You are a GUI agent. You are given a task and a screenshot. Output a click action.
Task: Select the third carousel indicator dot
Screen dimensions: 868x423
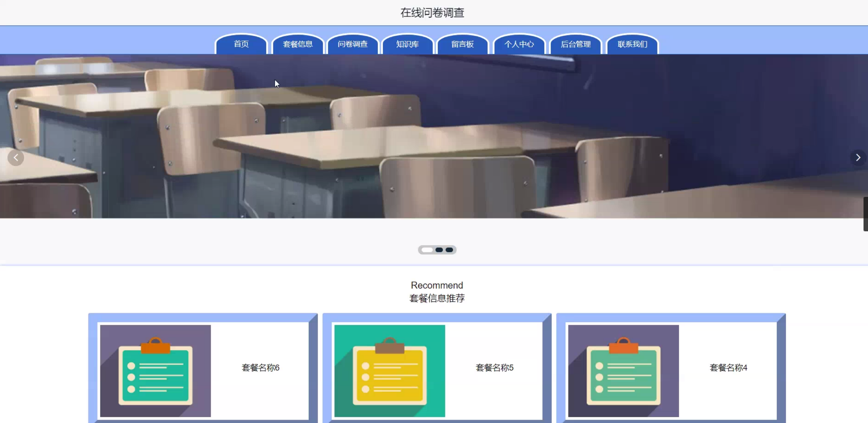[x=449, y=250]
